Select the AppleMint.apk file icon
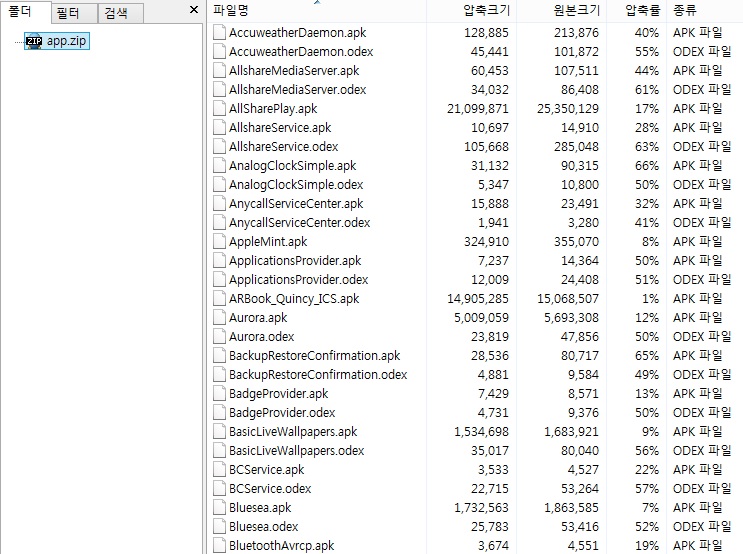This screenshot has width=743, height=554. click(220, 242)
